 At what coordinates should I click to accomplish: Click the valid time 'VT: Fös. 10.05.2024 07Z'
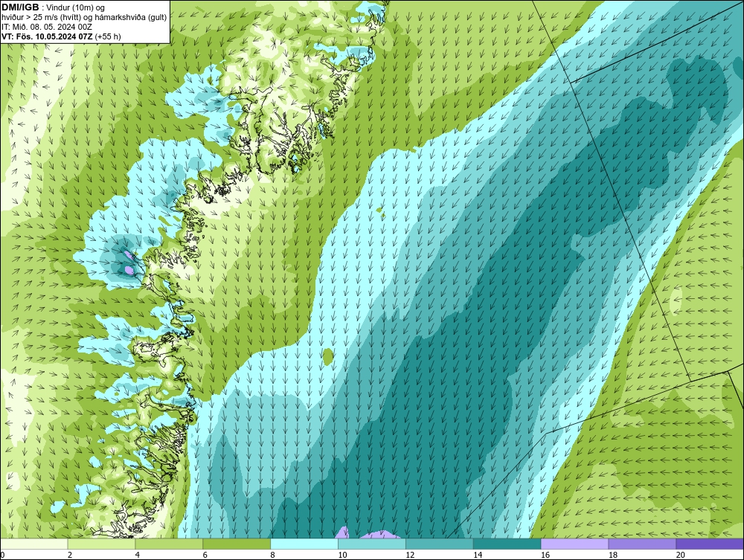click(x=47, y=36)
